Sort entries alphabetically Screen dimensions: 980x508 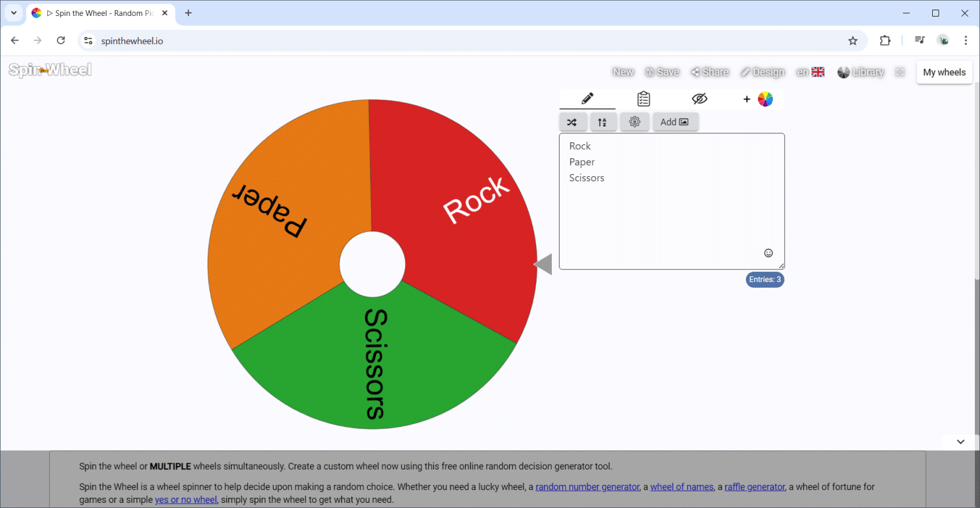604,121
